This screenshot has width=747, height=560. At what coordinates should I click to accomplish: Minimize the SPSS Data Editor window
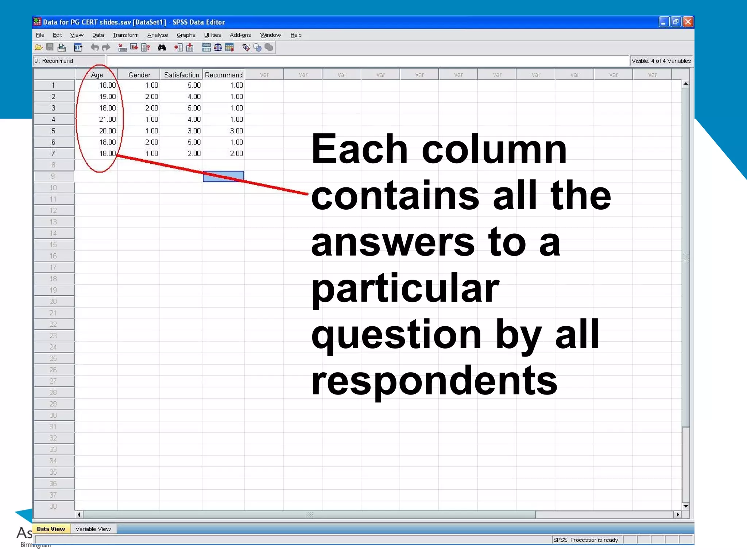tap(664, 22)
